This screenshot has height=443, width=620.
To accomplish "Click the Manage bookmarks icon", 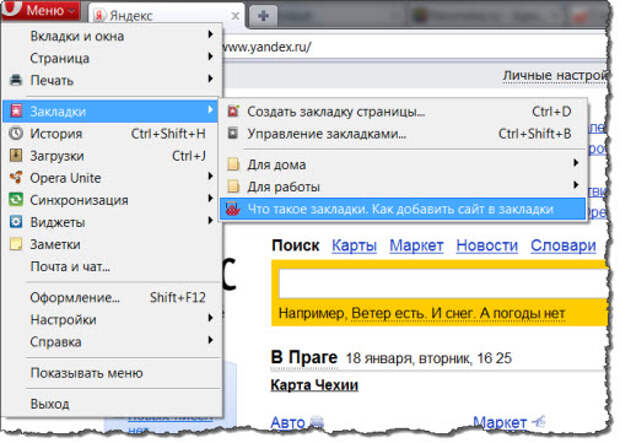I will pyautogui.click(x=233, y=133).
